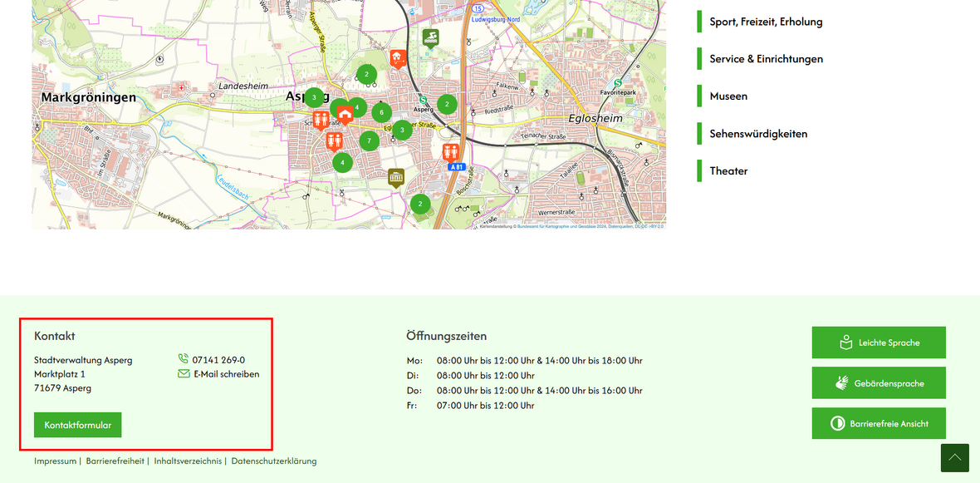Click the swimming pool map marker
Screen dimensions: 980x483
coord(429,37)
